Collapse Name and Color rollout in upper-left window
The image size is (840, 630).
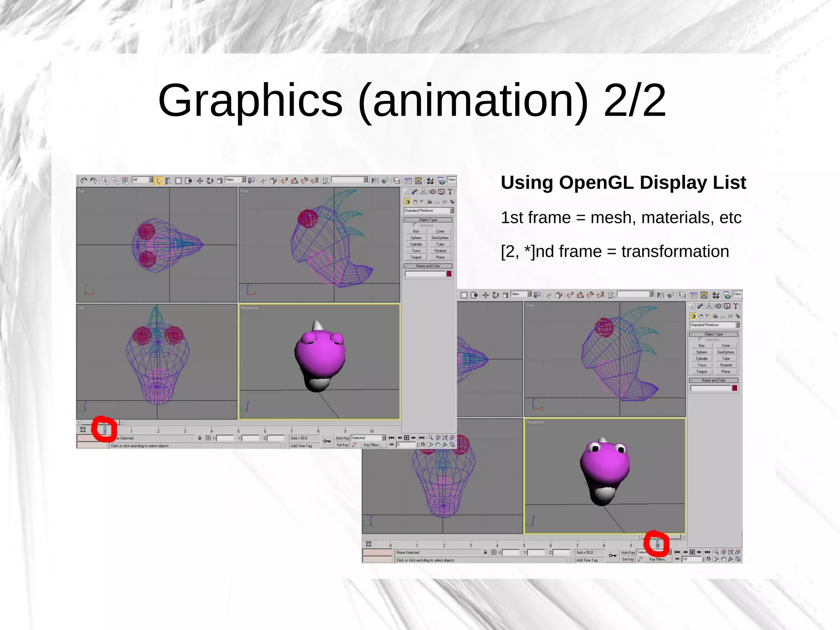(428, 266)
